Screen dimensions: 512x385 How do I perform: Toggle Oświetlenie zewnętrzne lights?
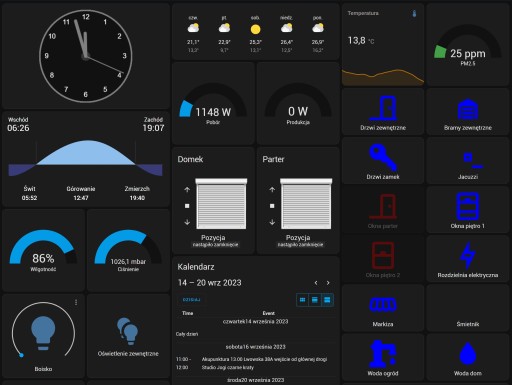[128, 331]
